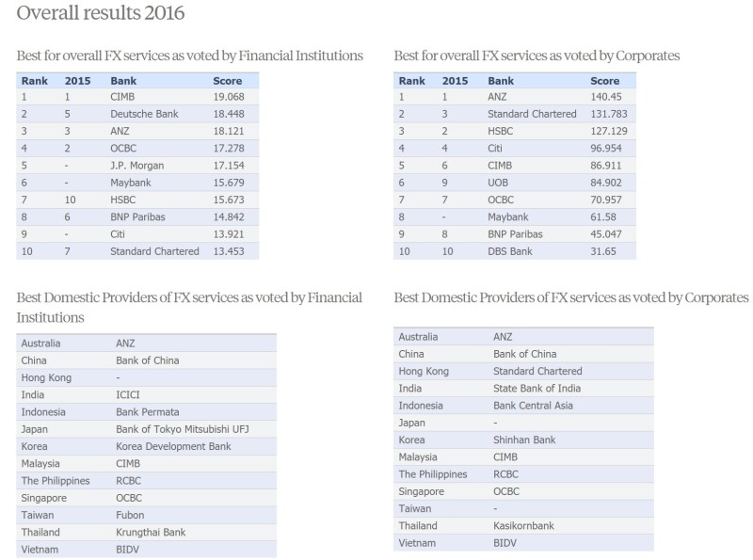This screenshot has width=753, height=560.
Task: Click the 131.783 score cell
Action: (610, 114)
